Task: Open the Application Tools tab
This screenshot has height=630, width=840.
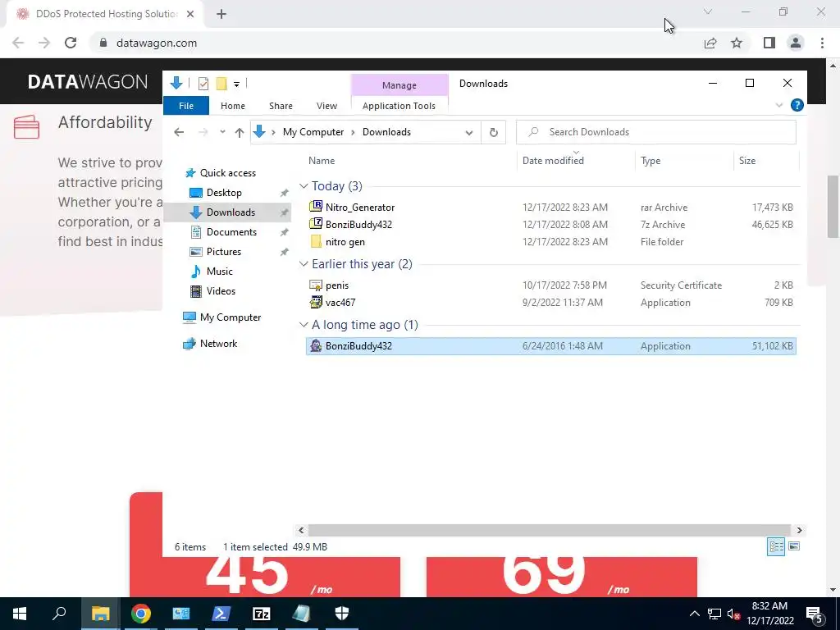Action: [x=399, y=106]
